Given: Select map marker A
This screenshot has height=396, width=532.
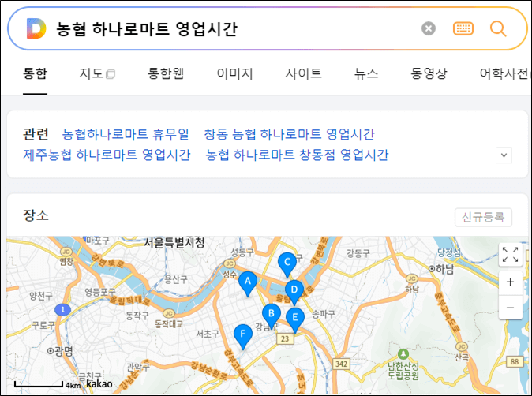Looking at the screenshot, I should click(248, 283).
